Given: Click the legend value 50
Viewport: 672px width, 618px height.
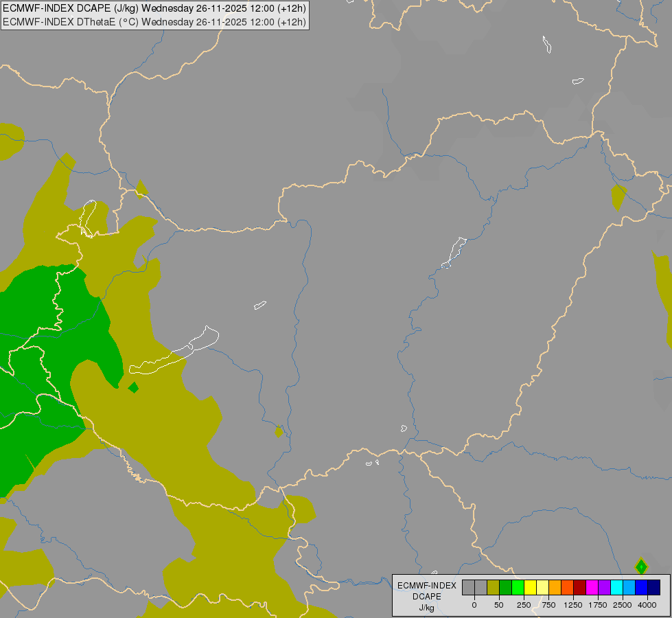Looking at the screenshot, I should 499,605.
